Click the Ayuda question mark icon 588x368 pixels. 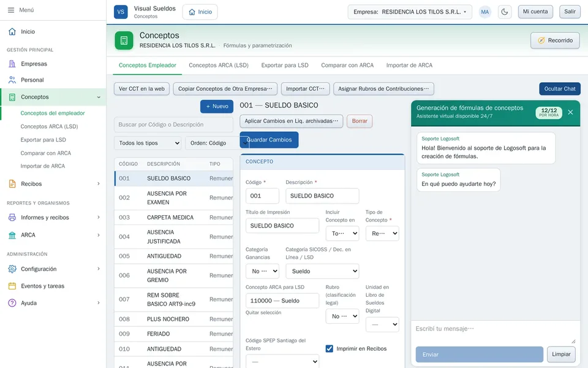click(12, 303)
